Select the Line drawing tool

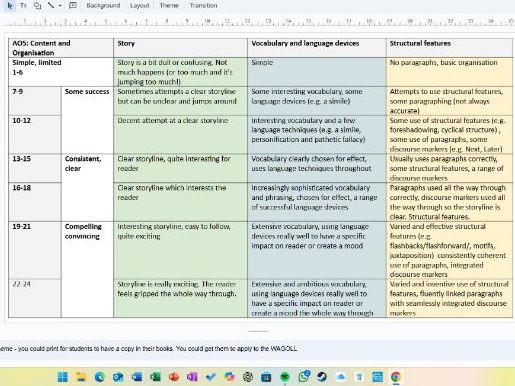coord(51,5)
